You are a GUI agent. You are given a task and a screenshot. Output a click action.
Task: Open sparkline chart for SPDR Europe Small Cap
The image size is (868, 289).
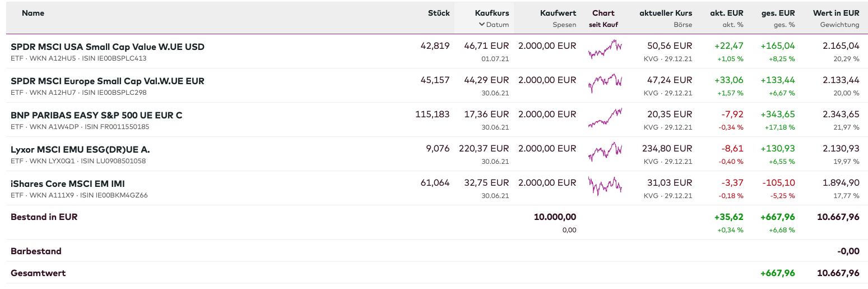(605, 84)
